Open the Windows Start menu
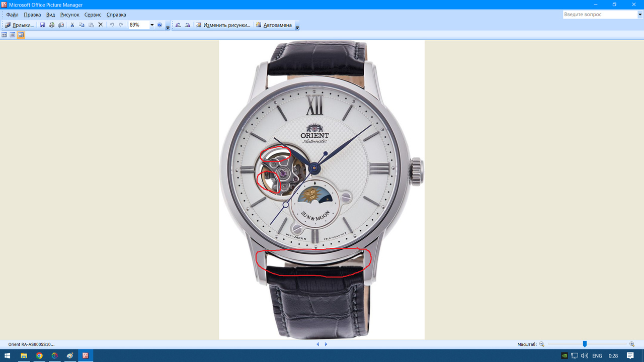Viewport: 644px width, 362px height. click(8, 355)
